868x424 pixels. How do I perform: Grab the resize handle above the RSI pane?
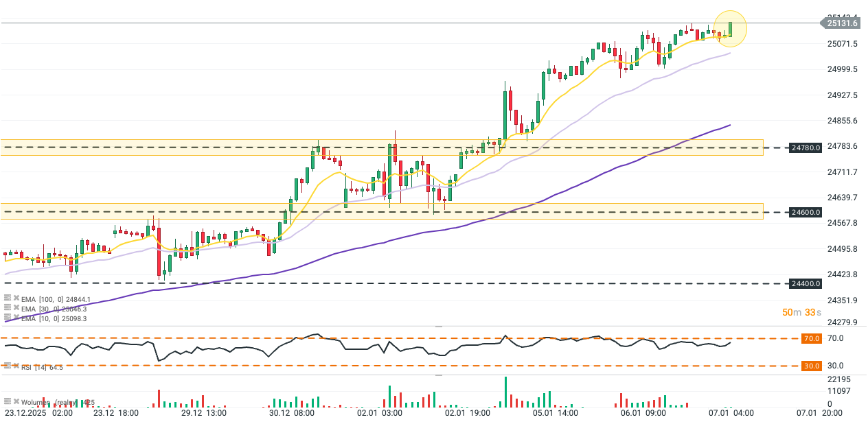click(x=439, y=327)
